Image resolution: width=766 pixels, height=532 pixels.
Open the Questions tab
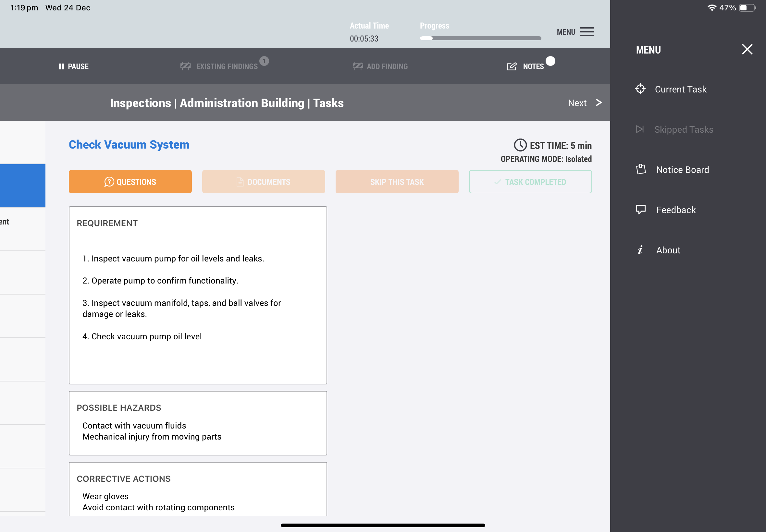130,182
